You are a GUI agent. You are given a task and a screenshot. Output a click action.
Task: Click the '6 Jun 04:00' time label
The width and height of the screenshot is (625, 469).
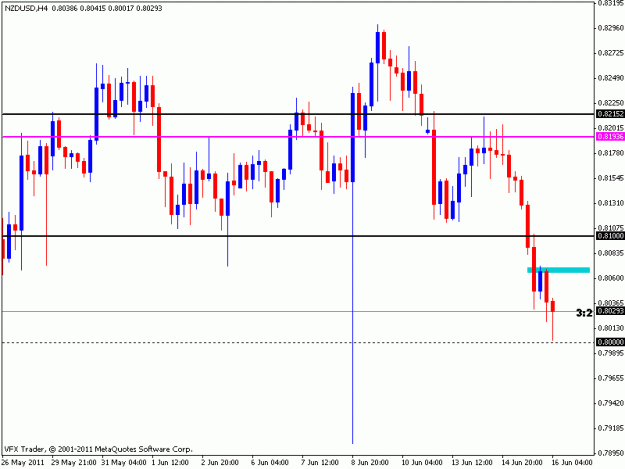(269, 462)
